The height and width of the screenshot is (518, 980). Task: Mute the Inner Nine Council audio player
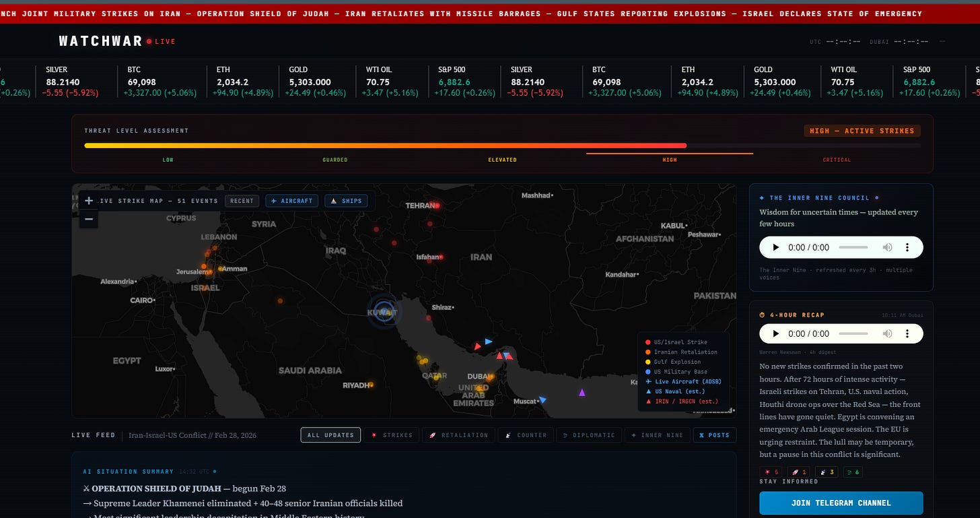887,247
